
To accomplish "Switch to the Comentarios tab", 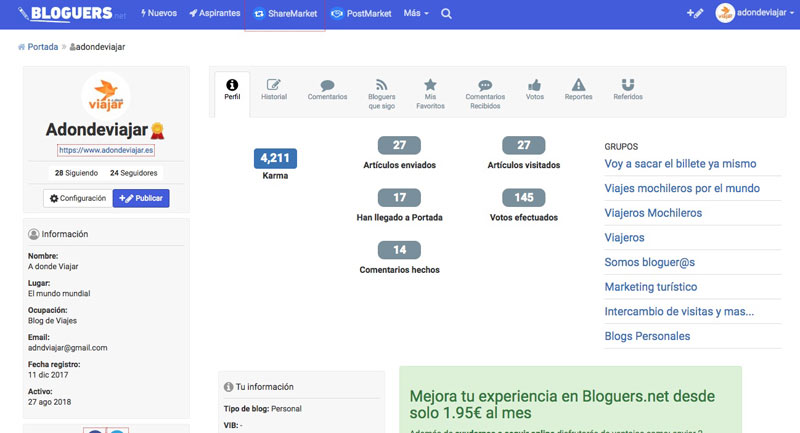I will 328,90.
